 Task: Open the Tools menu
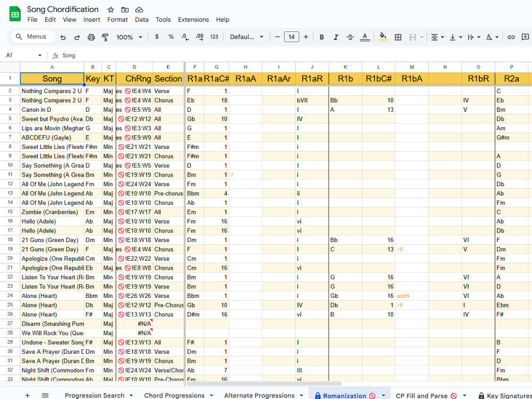click(x=163, y=20)
